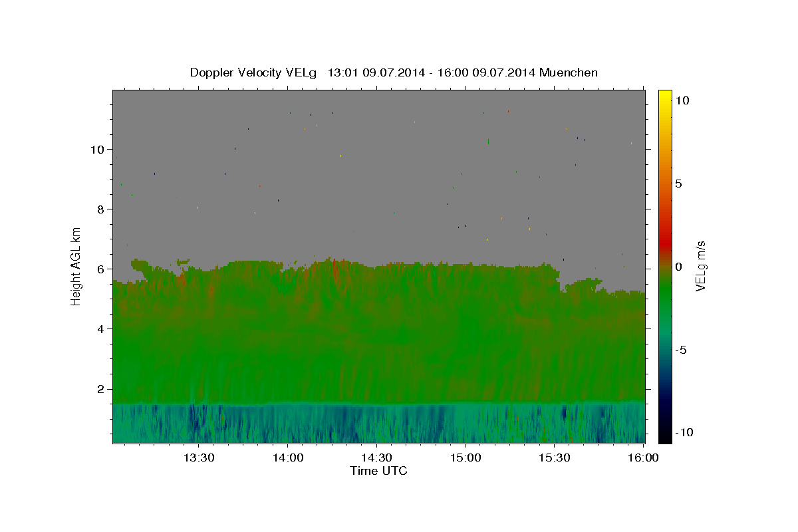Viewport: 798px width, 532px height.
Task: Click the 14:00 time tick label
Action: pyautogui.click(x=287, y=458)
